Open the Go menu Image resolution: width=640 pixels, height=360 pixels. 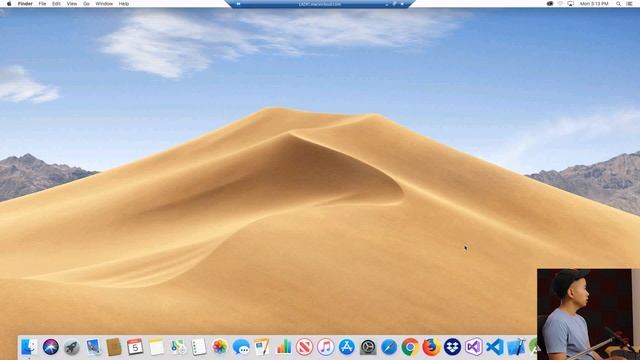[x=86, y=4]
